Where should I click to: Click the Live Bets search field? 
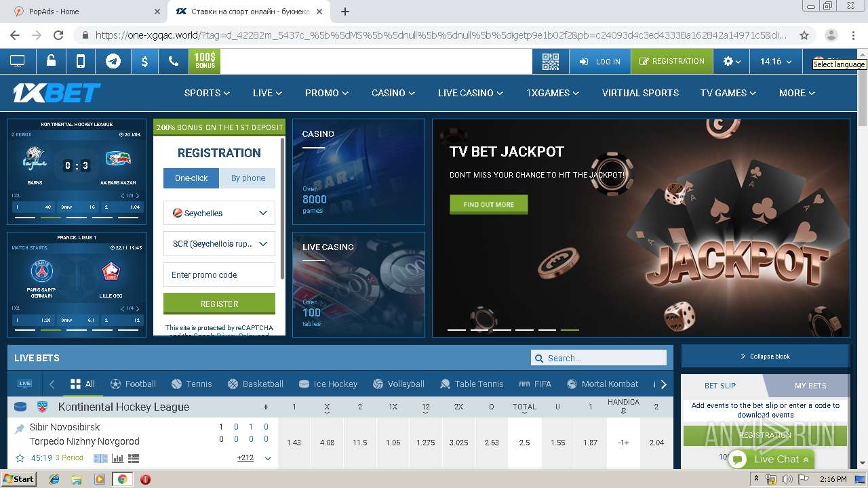(x=599, y=358)
